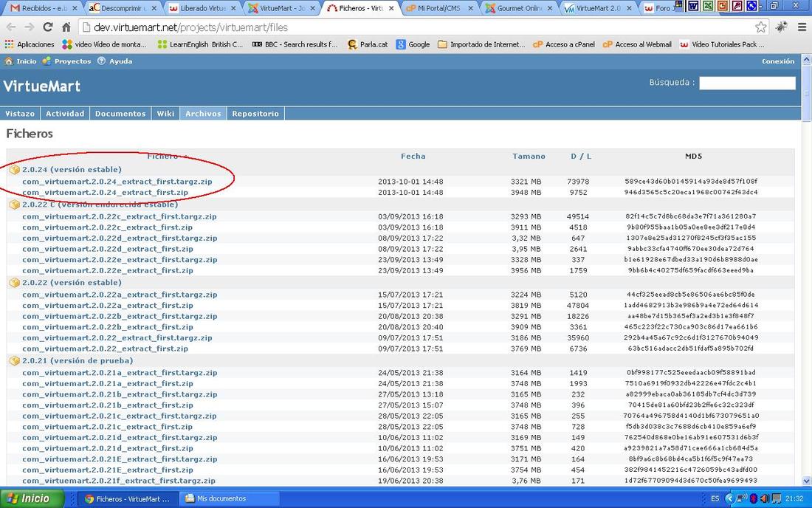This screenshot has width=812, height=508.
Task: Click taskbar clock showing 21:32
Action: click(794, 498)
